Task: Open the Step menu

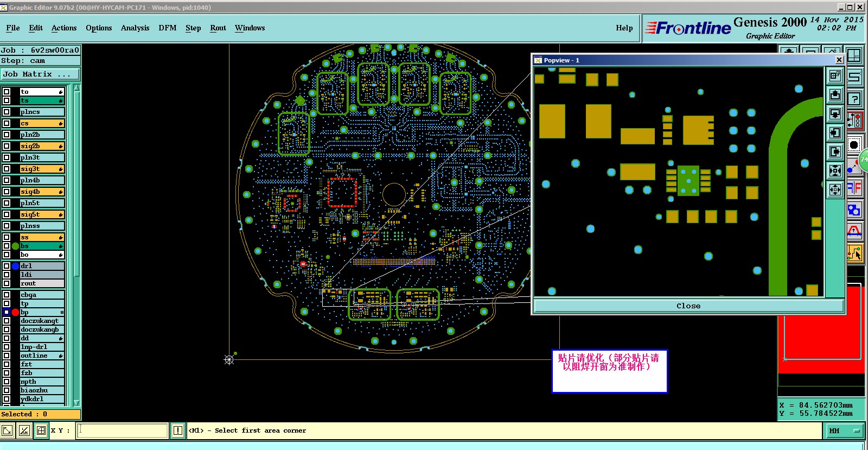Action: (193, 28)
